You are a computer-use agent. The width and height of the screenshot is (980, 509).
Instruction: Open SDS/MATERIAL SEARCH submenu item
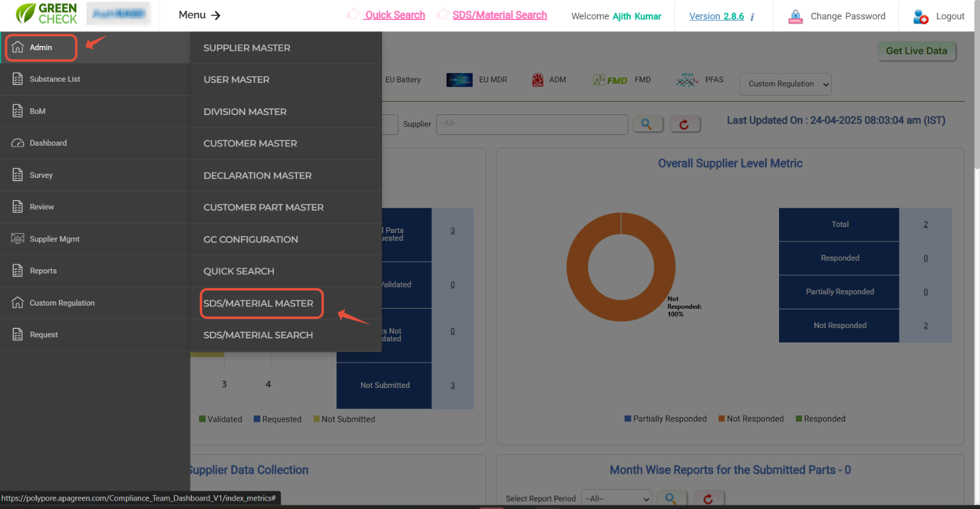pyautogui.click(x=286, y=335)
